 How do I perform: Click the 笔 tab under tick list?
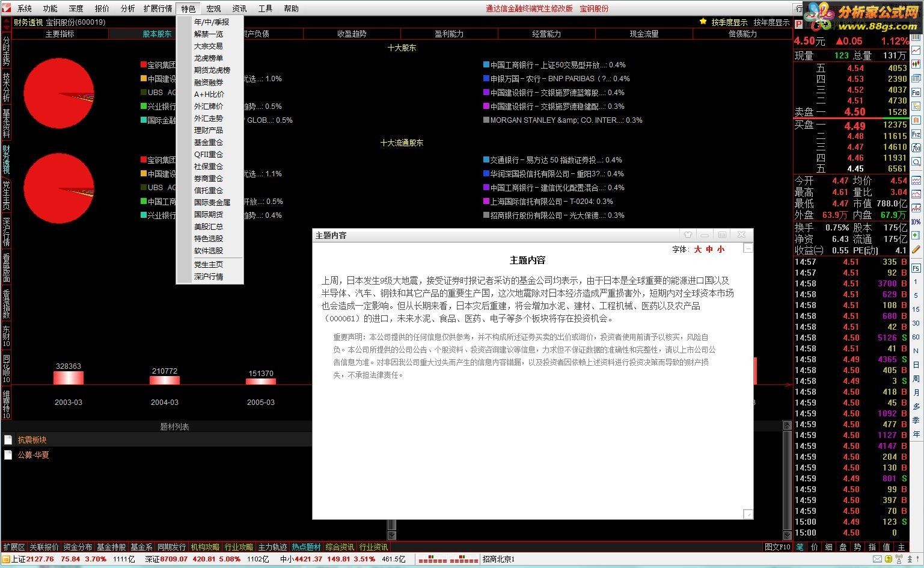(x=800, y=547)
